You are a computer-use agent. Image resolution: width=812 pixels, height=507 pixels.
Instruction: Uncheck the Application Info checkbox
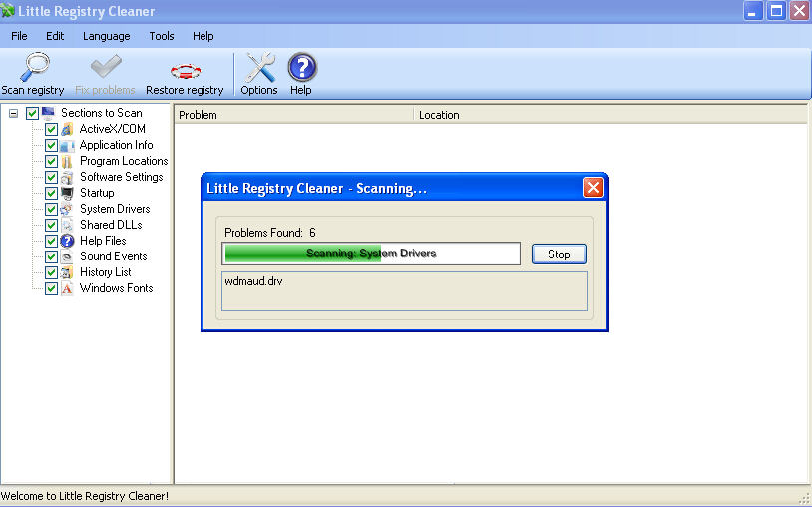51,145
